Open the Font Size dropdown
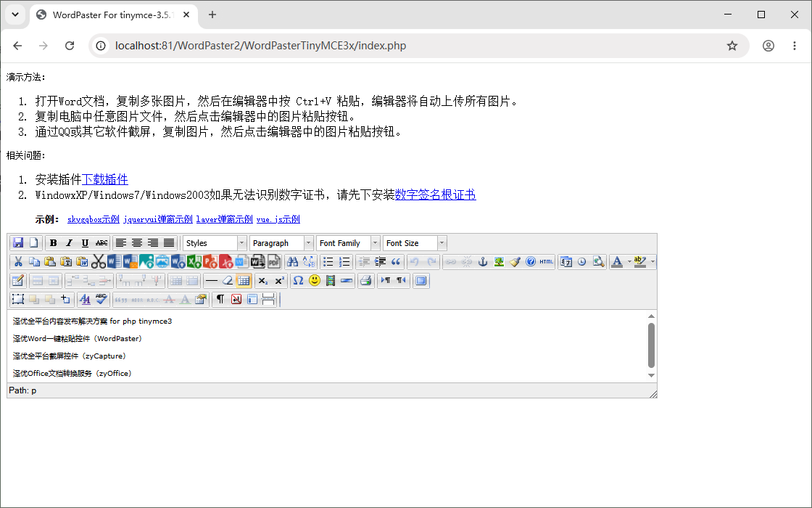Image resolution: width=812 pixels, height=508 pixels. pyautogui.click(x=415, y=242)
